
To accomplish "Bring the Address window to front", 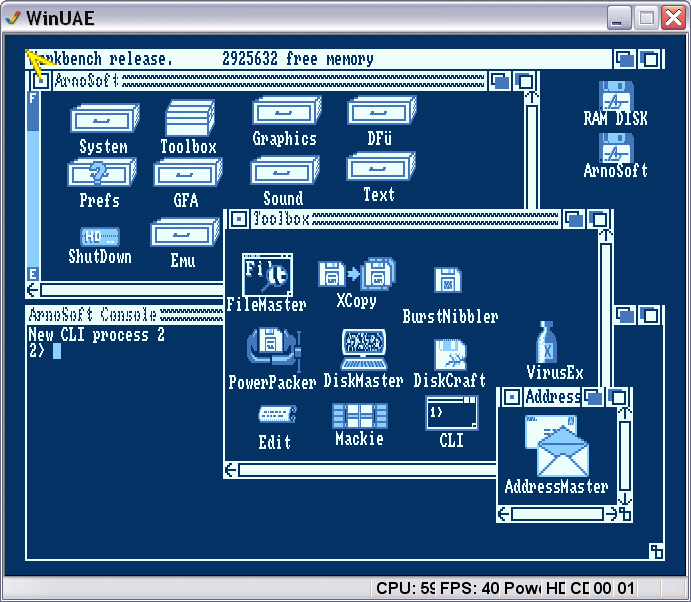I will 618,398.
